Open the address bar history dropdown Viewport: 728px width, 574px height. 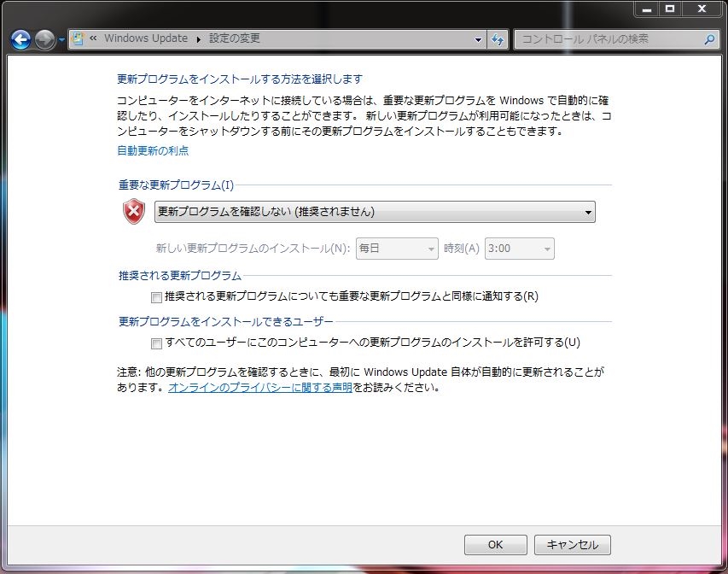point(478,40)
